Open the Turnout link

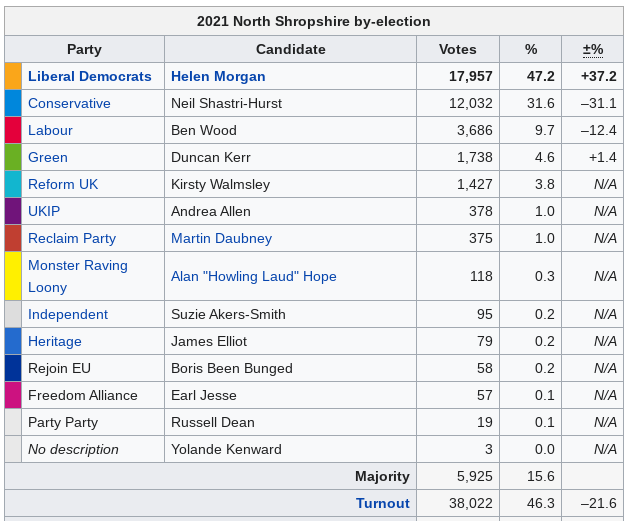pyautogui.click(x=382, y=503)
